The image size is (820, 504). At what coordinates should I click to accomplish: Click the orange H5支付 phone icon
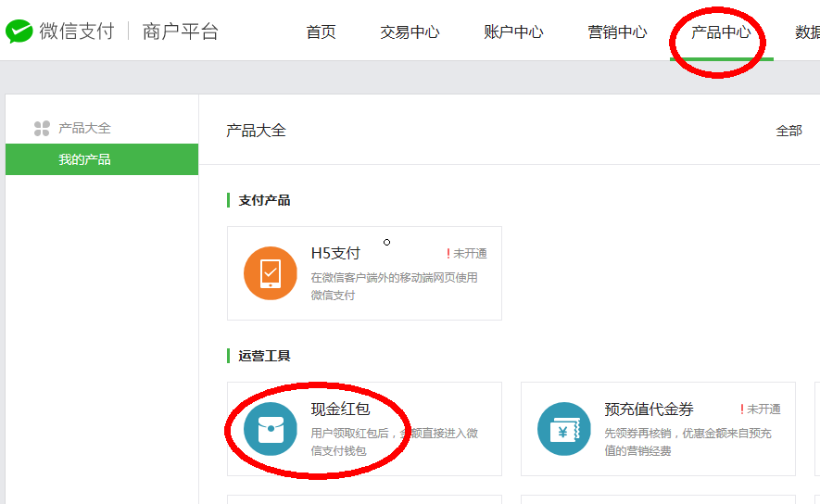(271, 273)
